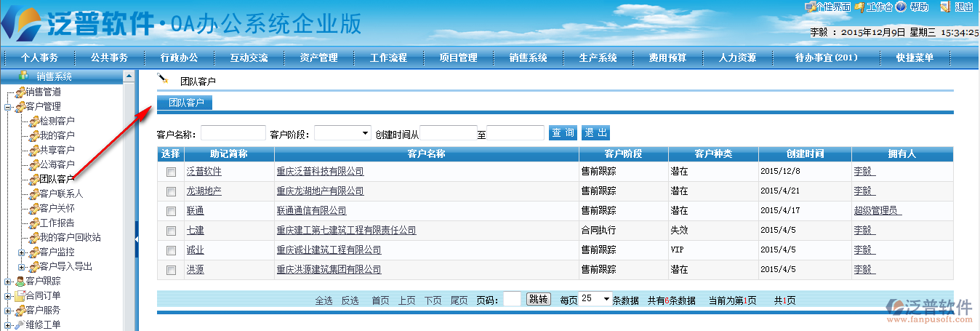Click the 合同订单 folder icon in sidebar
980x331 pixels.
(20, 295)
